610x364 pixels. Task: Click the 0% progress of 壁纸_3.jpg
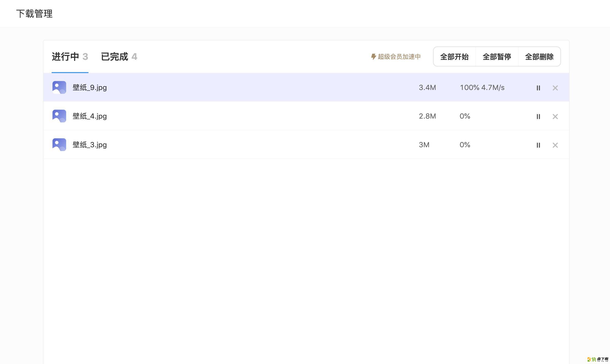pyautogui.click(x=465, y=145)
